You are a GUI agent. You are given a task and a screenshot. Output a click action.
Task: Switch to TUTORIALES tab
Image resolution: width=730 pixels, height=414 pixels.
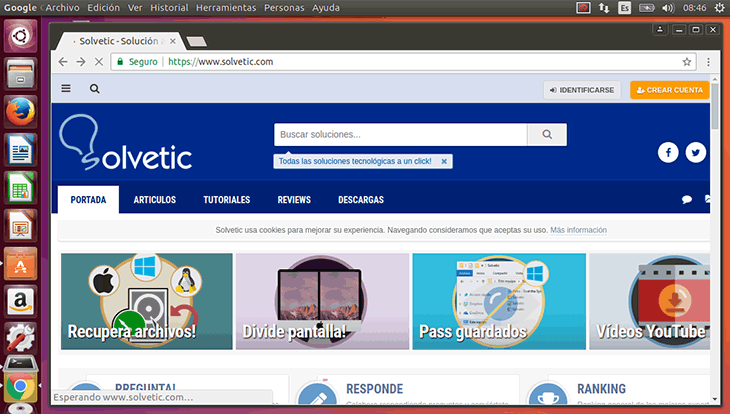(227, 200)
